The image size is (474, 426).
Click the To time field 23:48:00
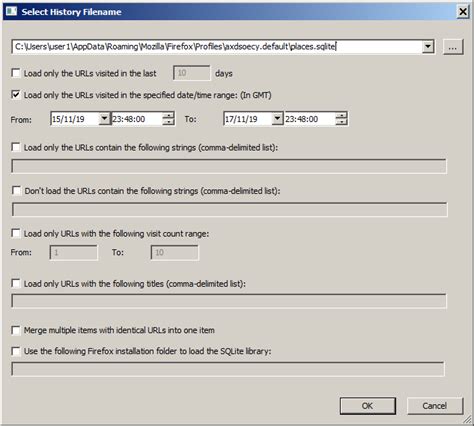coord(310,119)
